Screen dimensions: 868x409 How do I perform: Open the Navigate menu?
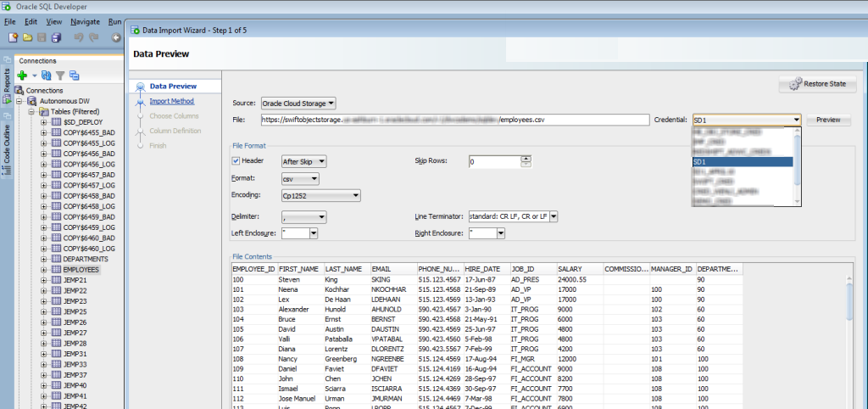click(x=86, y=21)
